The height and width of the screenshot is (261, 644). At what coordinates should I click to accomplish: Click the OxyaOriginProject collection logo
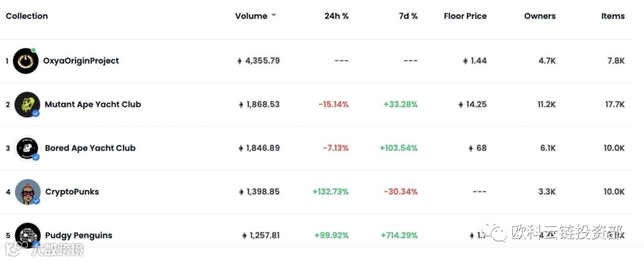coord(26,61)
